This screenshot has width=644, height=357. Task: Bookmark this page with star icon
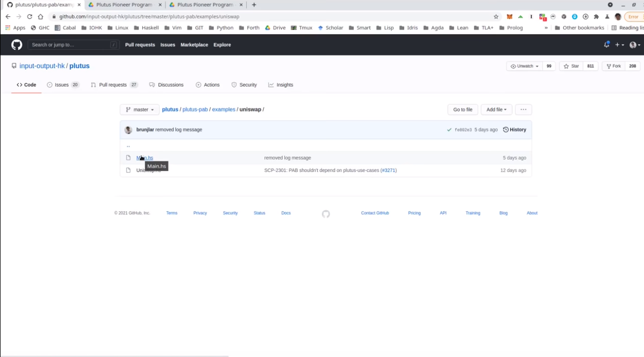(496, 17)
